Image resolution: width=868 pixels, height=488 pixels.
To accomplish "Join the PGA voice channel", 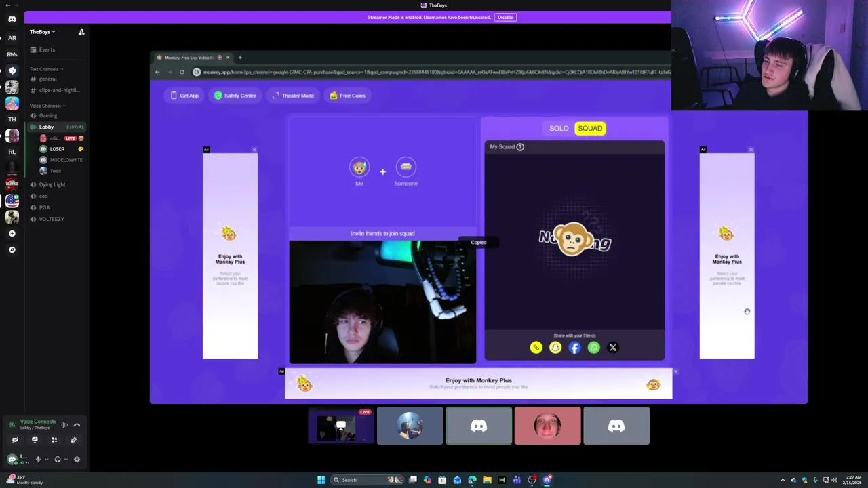I will 57,207.
